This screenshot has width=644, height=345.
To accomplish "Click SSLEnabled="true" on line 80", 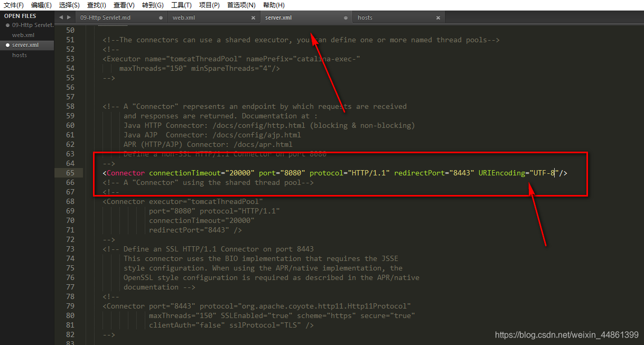I will click(x=257, y=315).
